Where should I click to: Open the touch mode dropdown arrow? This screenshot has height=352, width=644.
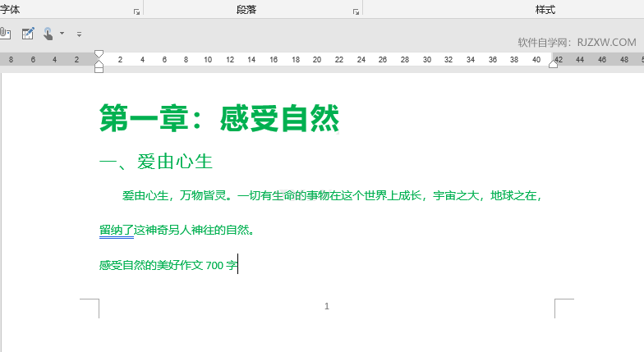click(62, 33)
